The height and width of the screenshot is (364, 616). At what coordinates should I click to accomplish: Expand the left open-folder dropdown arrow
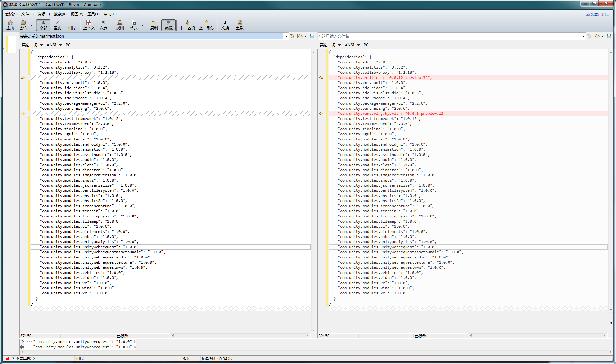305,36
